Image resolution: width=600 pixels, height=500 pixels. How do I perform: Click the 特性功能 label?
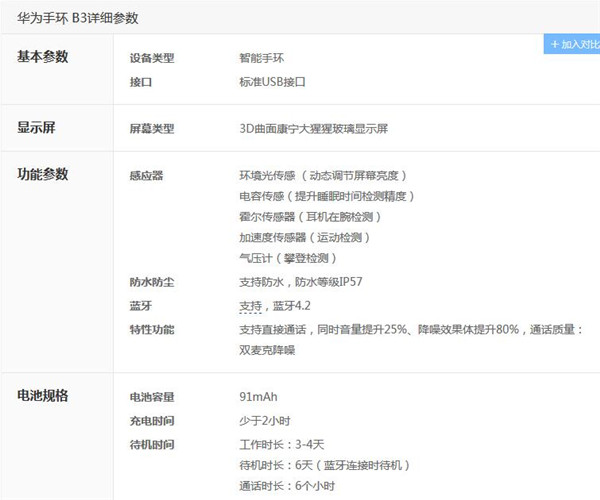click(x=152, y=330)
